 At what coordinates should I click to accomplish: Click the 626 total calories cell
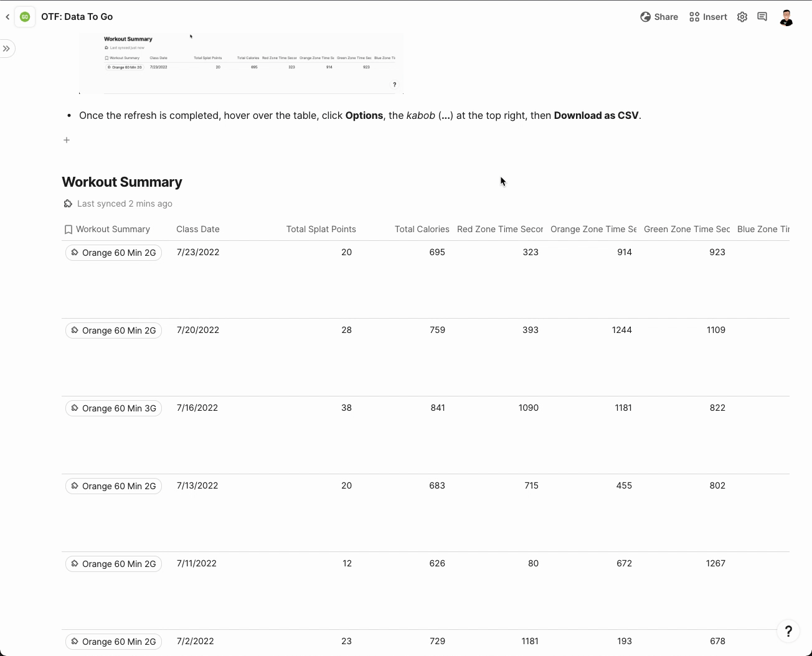tap(437, 563)
